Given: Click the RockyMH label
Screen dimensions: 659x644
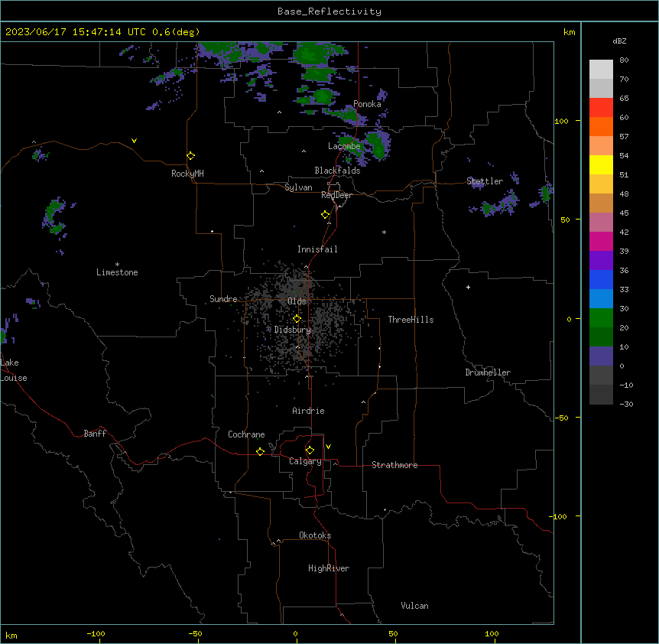Looking at the screenshot, I should (187, 174).
